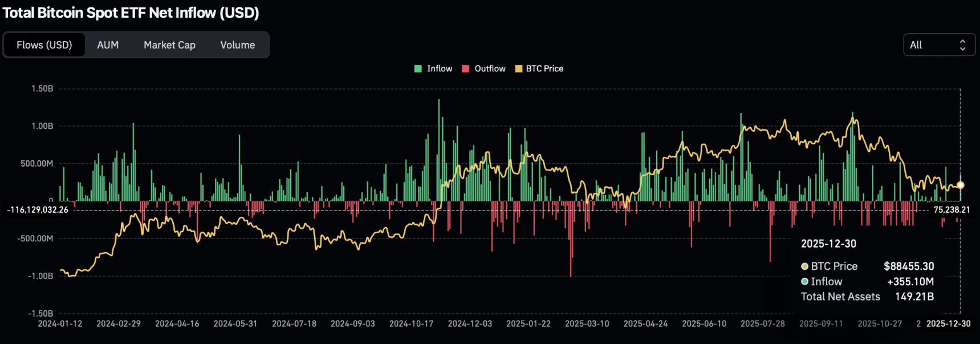Image resolution: width=980 pixels, height=344 pixels.
Task: Click the yellow BTC Price dot in the tooltip
Action: pyautogui.click(x=804, y=266)
